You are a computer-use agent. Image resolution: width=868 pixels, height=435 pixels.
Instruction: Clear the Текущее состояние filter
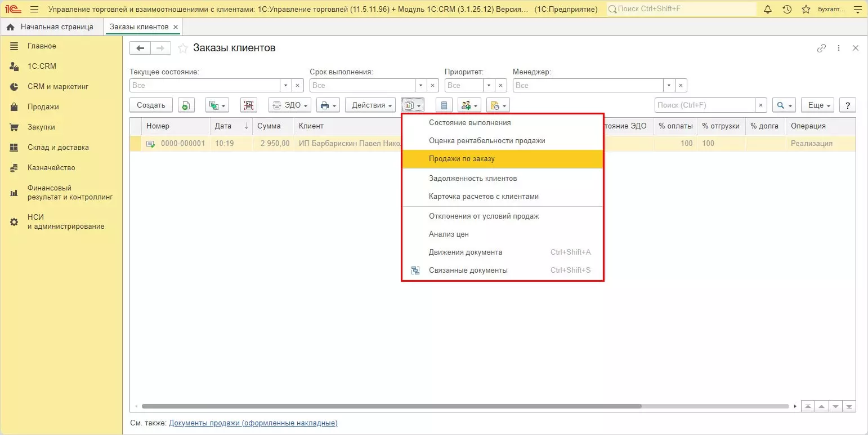click(x=298, y=86)
